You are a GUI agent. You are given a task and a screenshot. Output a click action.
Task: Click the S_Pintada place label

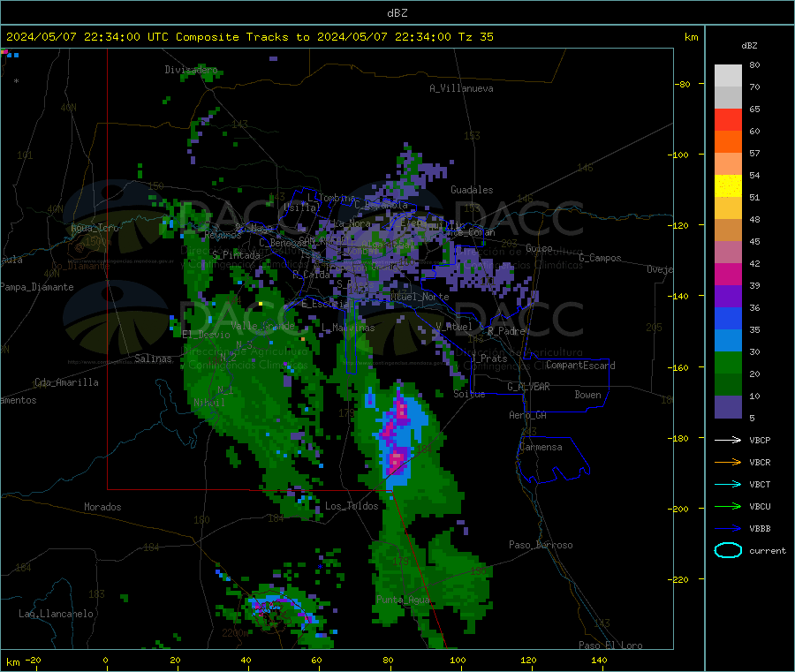(x=236, y=255)
